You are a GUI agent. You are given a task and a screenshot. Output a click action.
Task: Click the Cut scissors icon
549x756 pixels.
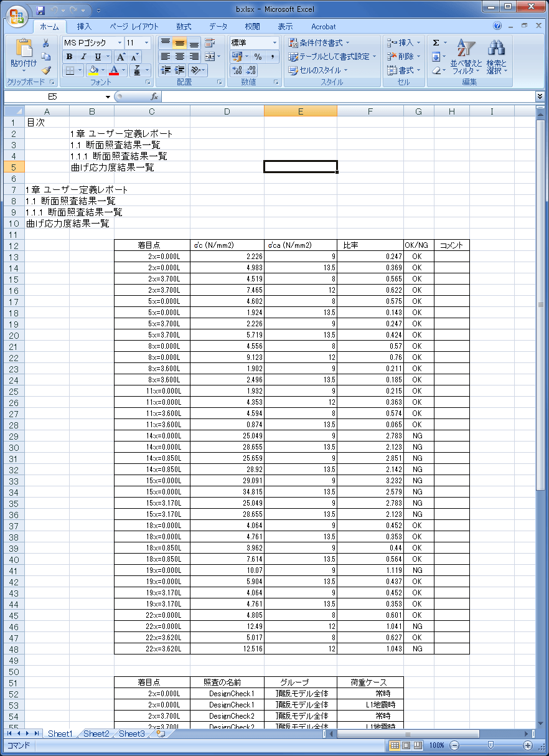click(45, 43)
